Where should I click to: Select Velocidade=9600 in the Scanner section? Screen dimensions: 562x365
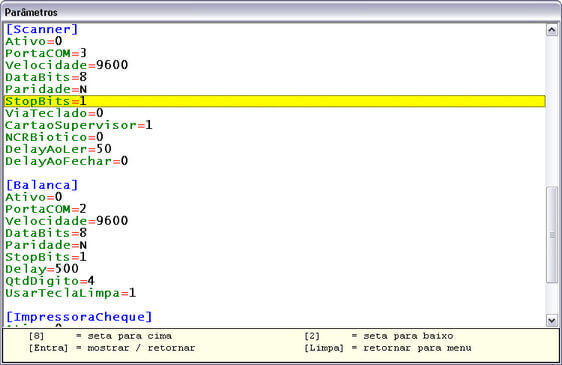click(67, 65)
